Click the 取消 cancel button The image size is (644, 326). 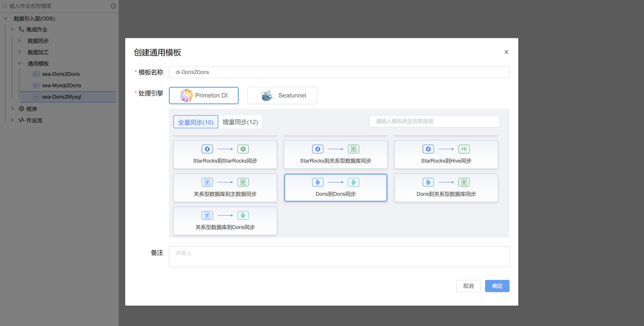tap(468, 286)
